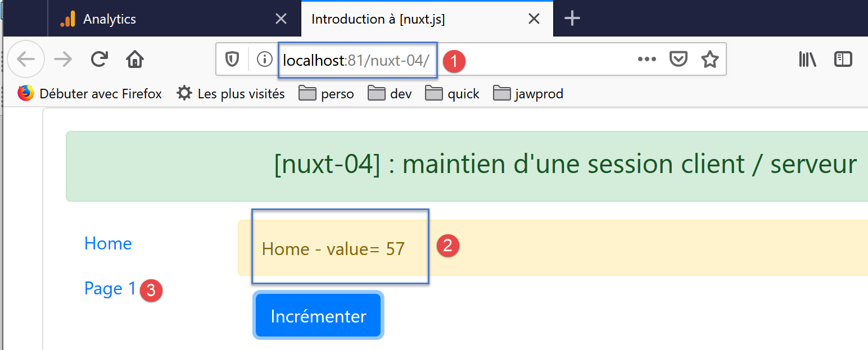868x350 pixels.
Task: Go to the browser Home page icon
Action: [135, 59]
